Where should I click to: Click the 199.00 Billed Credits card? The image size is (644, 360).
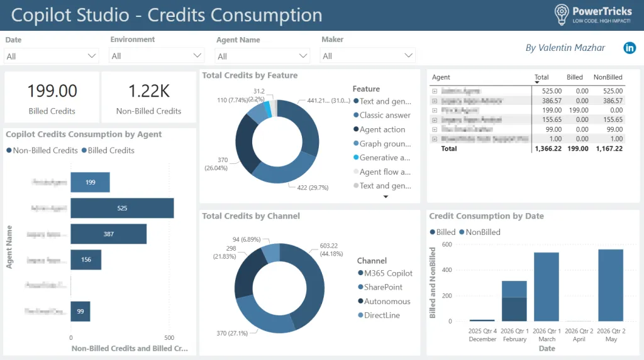[x=52, y=97]
